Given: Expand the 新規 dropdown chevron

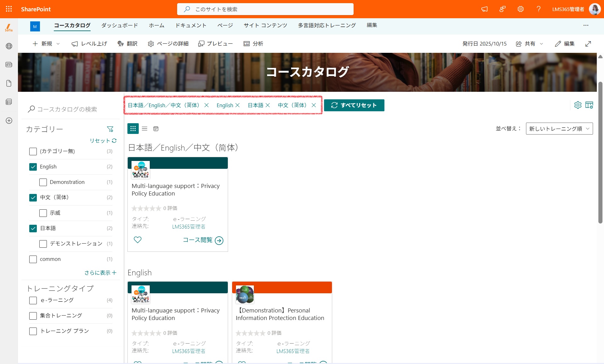Looking at the screenshot, I should tap(58, 44).
